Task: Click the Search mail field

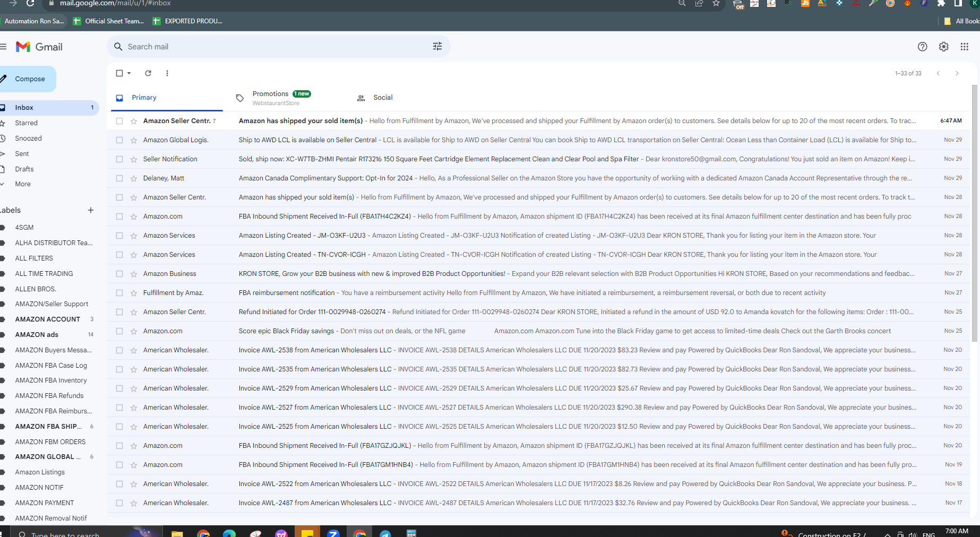Action: 279,47
